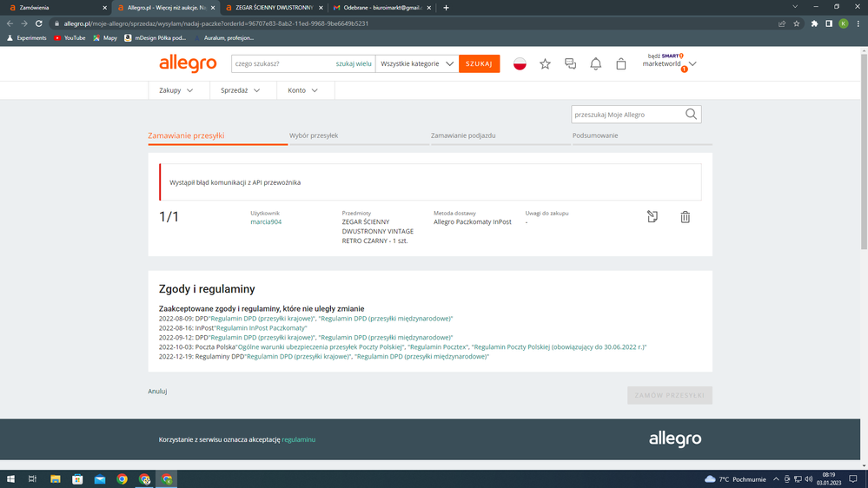Open Regulamin InPost Paczkomaty link
The width and height of the screenshot is (868, 488).
261,328
